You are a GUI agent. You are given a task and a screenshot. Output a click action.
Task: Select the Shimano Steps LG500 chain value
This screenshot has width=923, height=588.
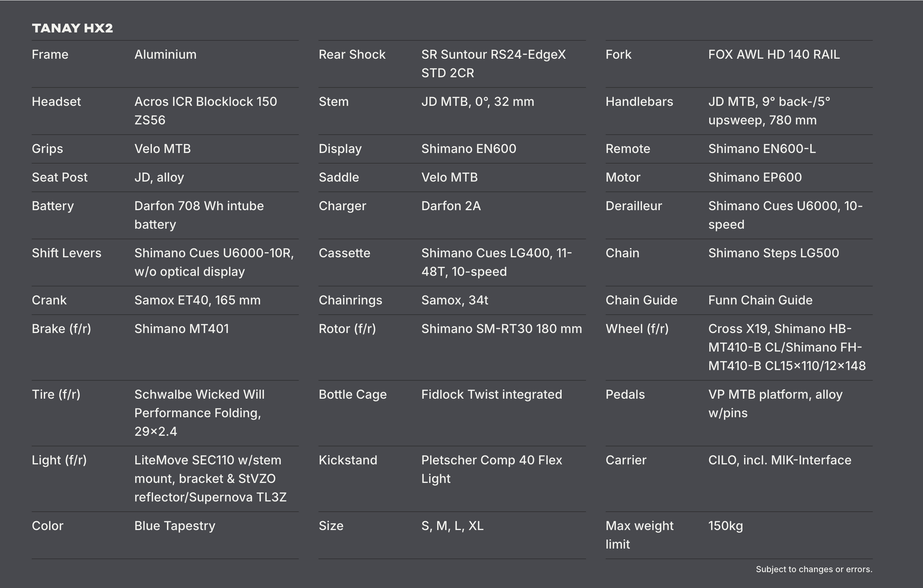coord(773,253)
